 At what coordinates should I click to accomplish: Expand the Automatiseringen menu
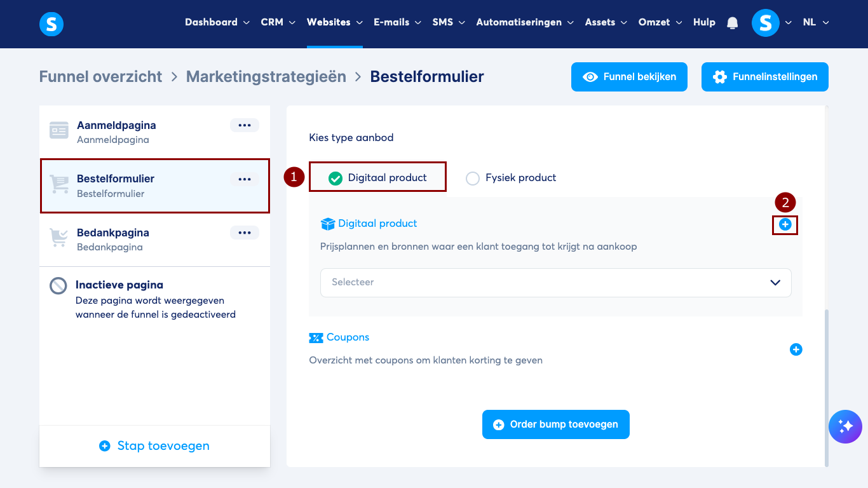coord(526,22)
